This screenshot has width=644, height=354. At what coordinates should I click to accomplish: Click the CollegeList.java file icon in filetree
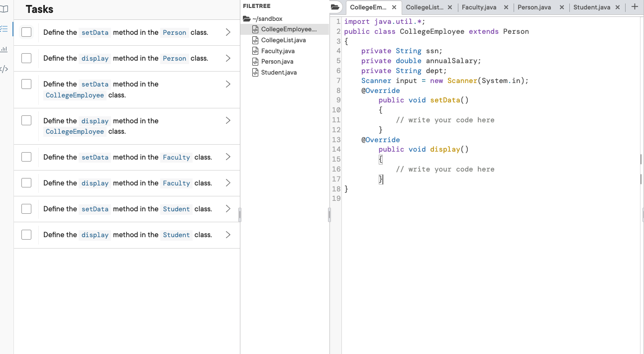(256, 40)
